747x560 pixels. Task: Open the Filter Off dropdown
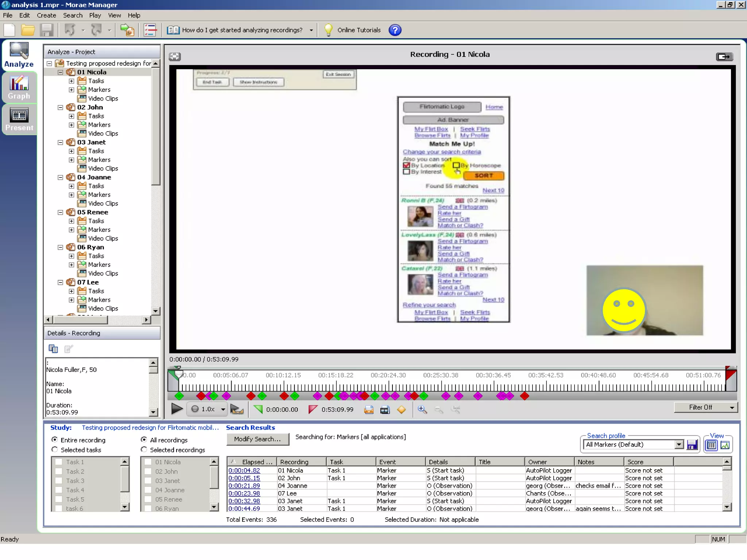click(705, 407)
